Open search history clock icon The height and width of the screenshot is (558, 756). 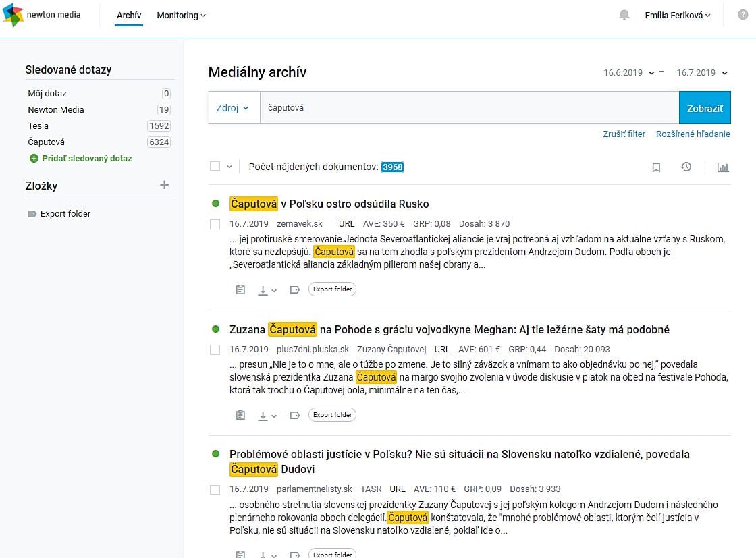686,167
